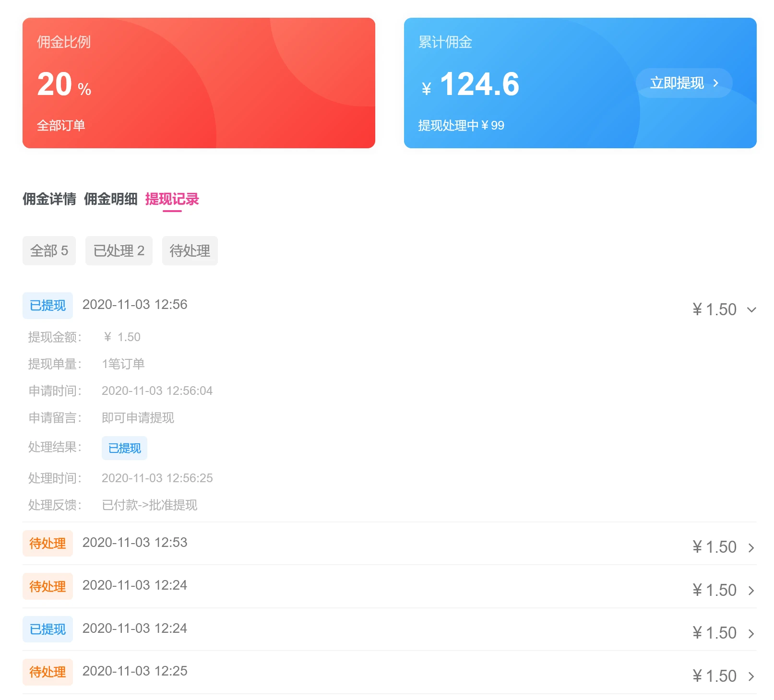Switch to 佣金详情 tab
774x700 pixels.
tap(49, 199)
